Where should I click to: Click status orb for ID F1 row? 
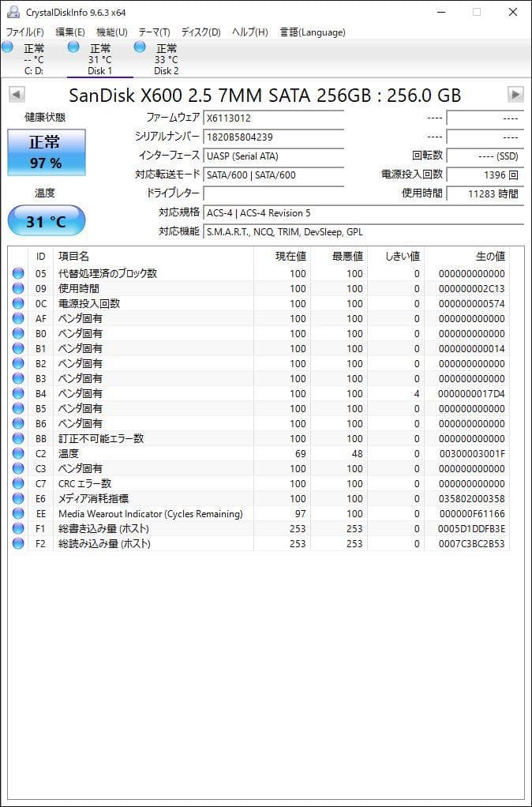[18, 528]
